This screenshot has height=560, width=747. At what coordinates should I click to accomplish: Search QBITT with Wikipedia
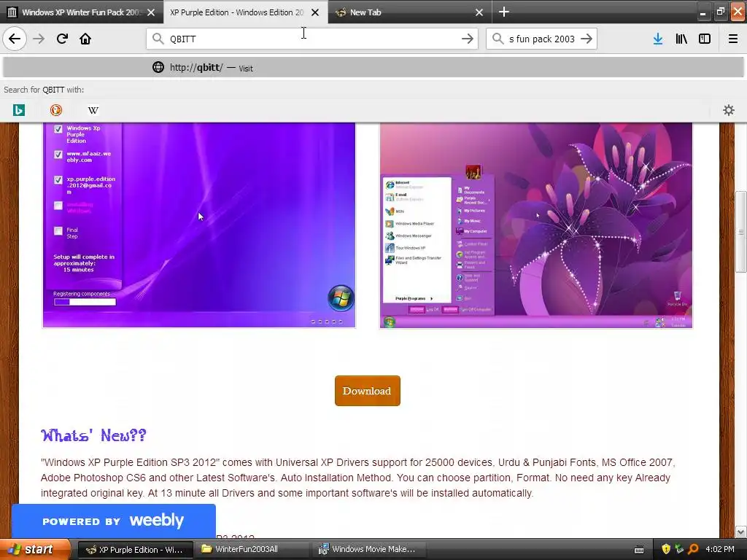(x=93, y=110)
